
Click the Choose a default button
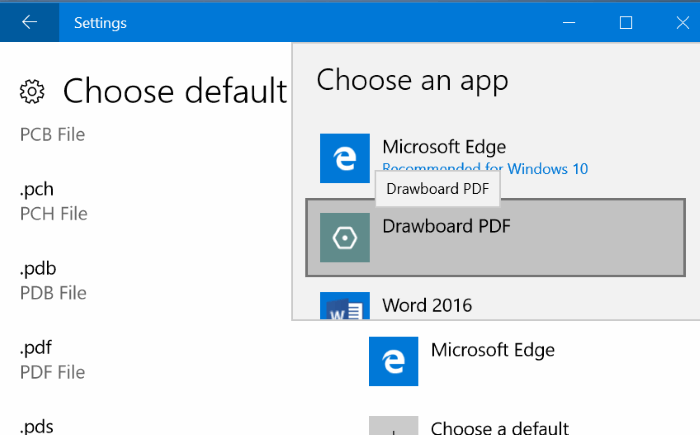469,426
